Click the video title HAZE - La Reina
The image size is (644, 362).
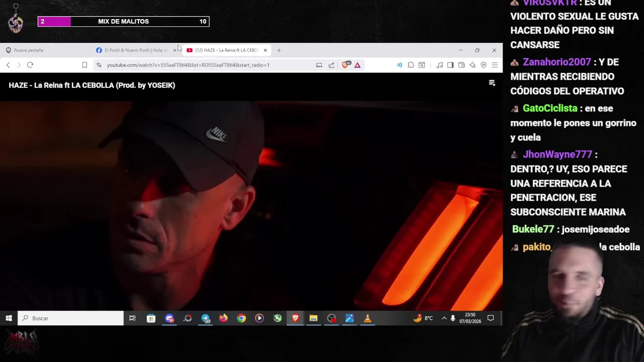pyautogui.click(x=92, y=85)
